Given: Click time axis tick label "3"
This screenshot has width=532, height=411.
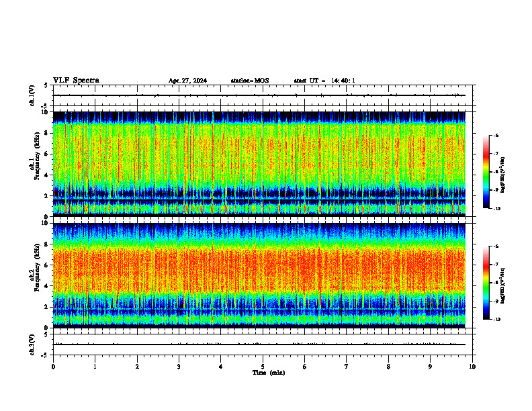Looking at the screenshot, I should (179, 367).
